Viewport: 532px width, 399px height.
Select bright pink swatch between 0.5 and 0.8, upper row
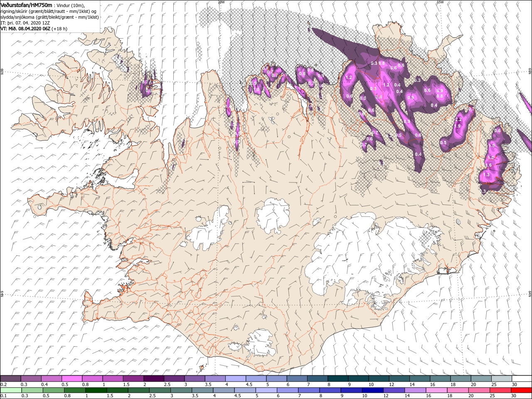click(72, 379)
